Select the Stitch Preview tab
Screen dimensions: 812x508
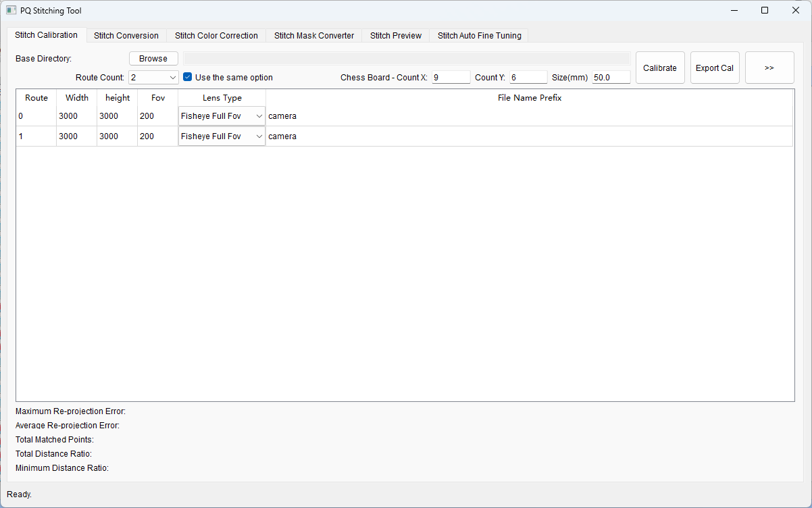click(395, 36)
